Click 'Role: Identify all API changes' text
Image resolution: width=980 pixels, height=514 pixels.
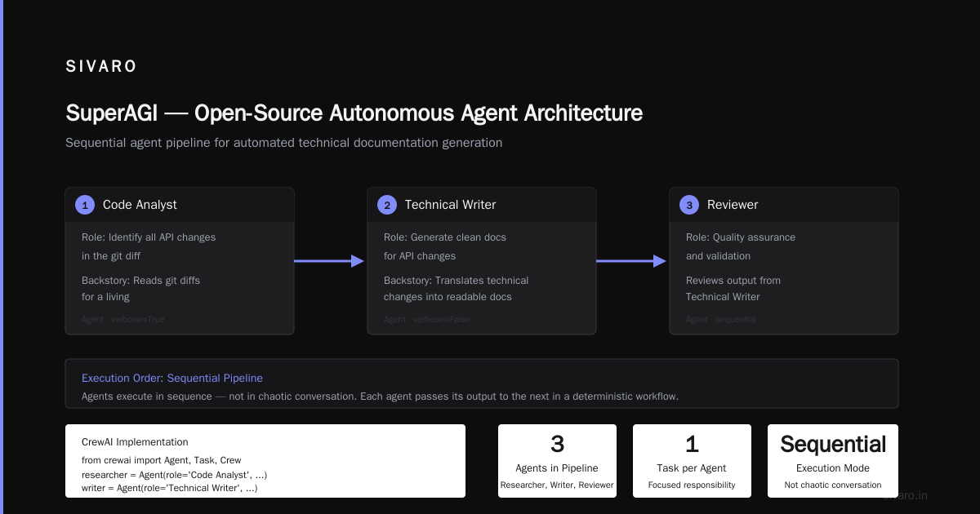(x=149, y=237)
